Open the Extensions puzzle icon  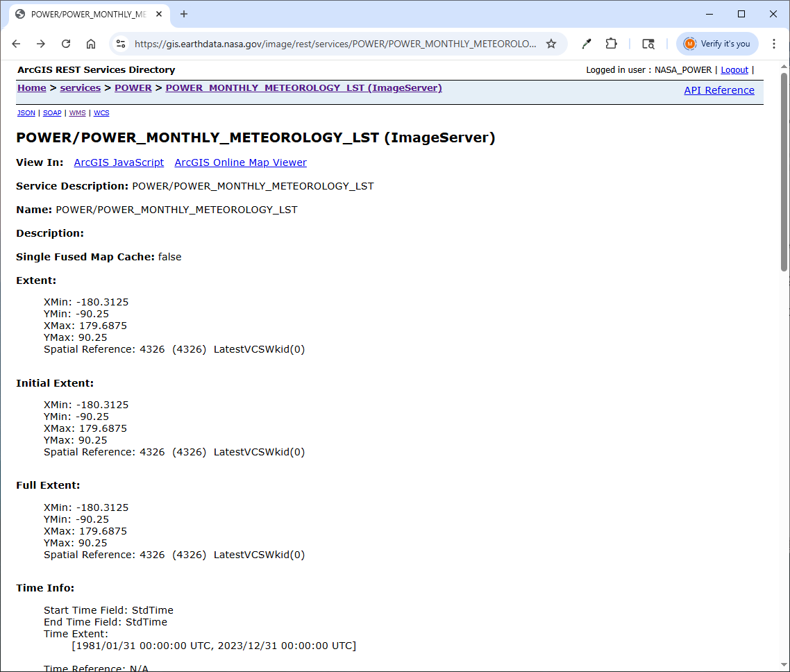pyautogui.click(x=611, y=44)
